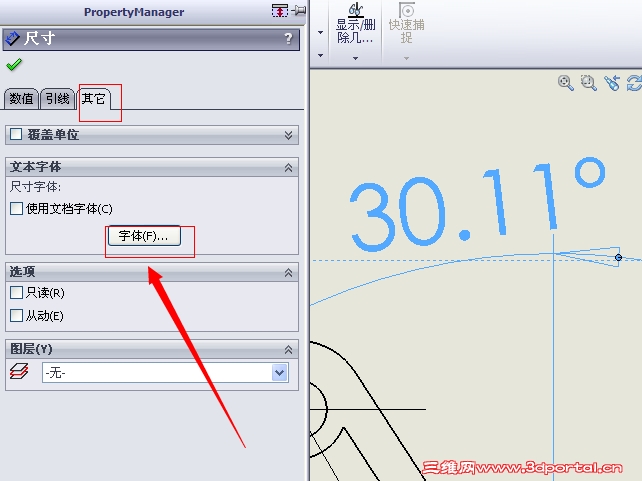Image resolution: width=642 pixels, height=481 pixels.
Task: Click the PropertyManager pushpin icon
Action: coord(299,10)
